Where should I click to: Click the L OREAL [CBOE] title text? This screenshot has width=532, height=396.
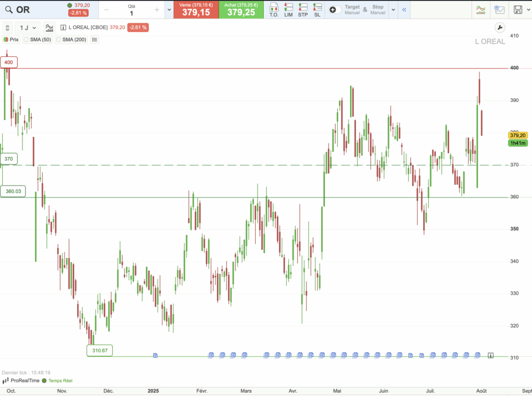coord(88,28)
